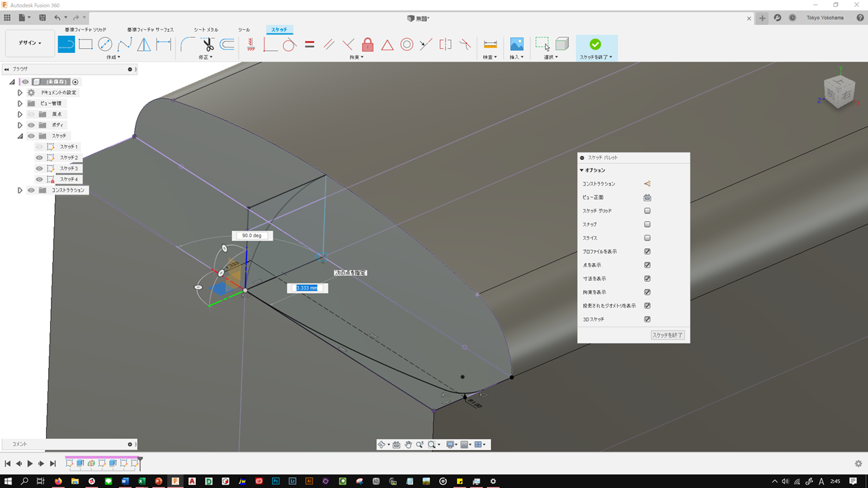Expand the ボディ folder in browser

[x=20, y=125]
